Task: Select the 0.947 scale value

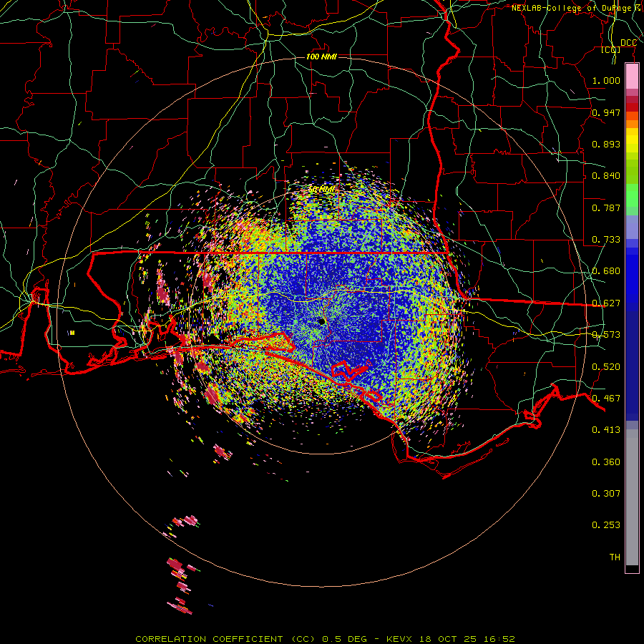Action: tap(606, 112)
